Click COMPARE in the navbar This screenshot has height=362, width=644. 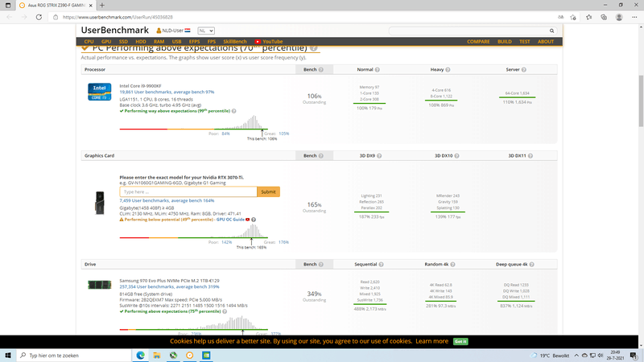coord(478,42)
